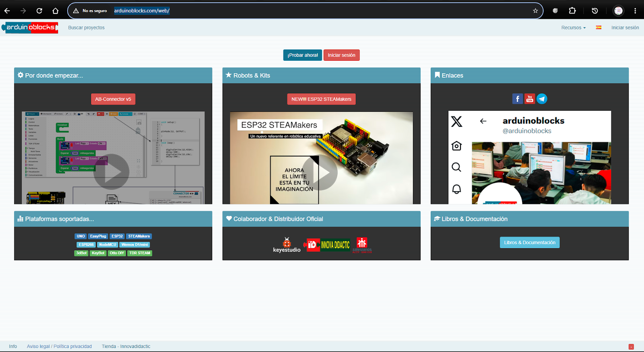Open the Telegram link icon
The image size is (644, 352).
(x=542, y=99)
